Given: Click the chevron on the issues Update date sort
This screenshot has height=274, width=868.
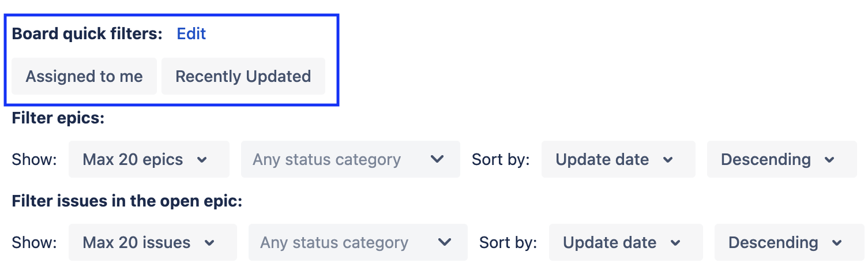Looking at the screenshot, I should pyautogui.click(x=675, y=243).
